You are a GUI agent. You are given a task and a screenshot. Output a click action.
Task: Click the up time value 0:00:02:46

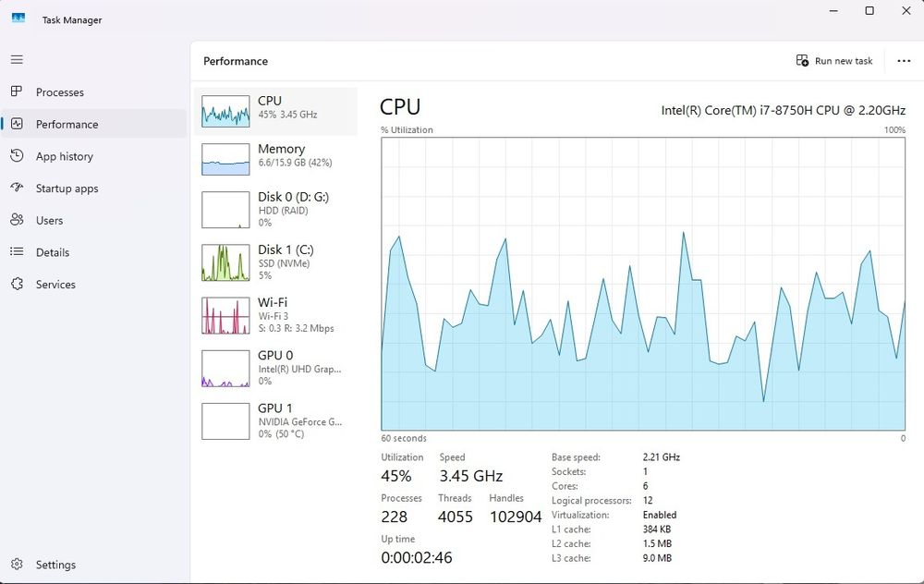(x=417, y=557)
